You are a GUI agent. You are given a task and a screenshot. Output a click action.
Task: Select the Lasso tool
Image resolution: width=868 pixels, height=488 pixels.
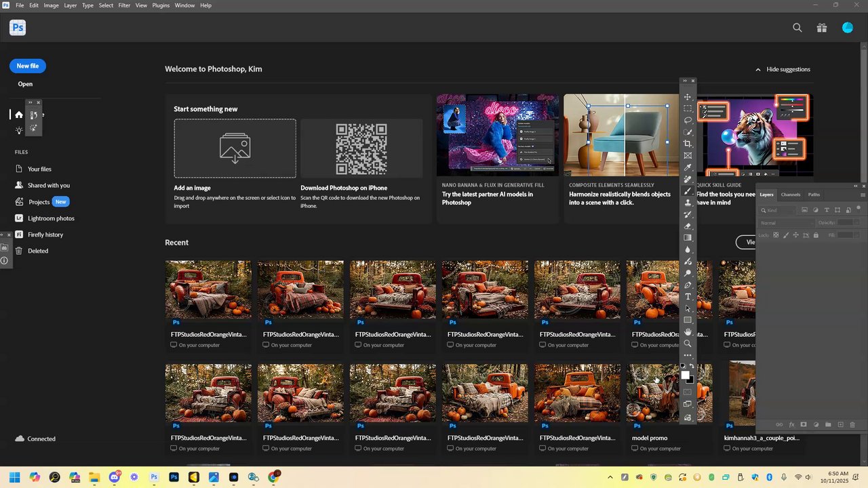pos(688,120)
